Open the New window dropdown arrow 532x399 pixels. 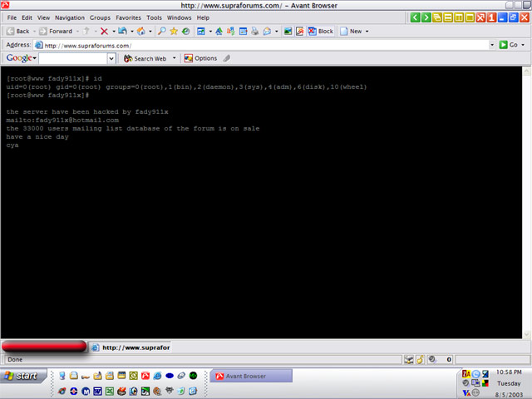[367, 31]
